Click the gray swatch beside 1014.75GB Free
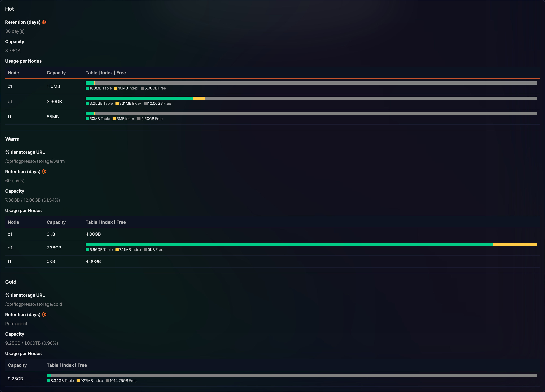Image resolution: width=545 pixels, height=392 pixels. (107, 381)
